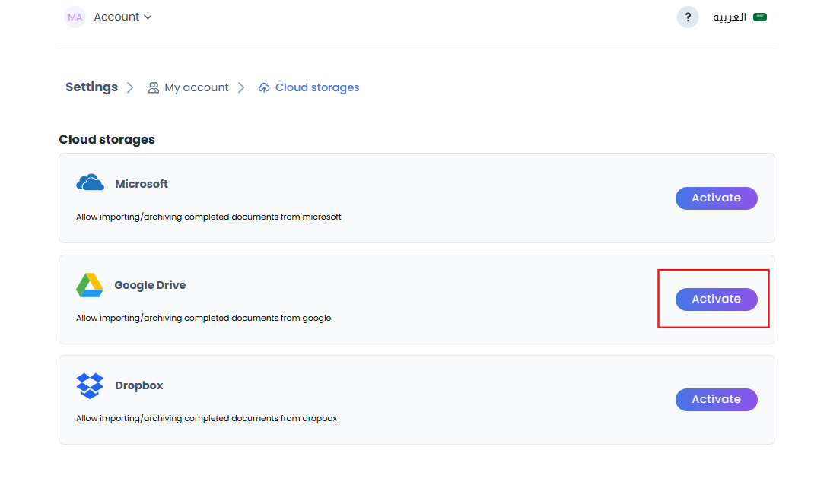Click the cloud upload breadcrumb icon
This screenshot has width=827, height=504.
[x=264, y=87]
